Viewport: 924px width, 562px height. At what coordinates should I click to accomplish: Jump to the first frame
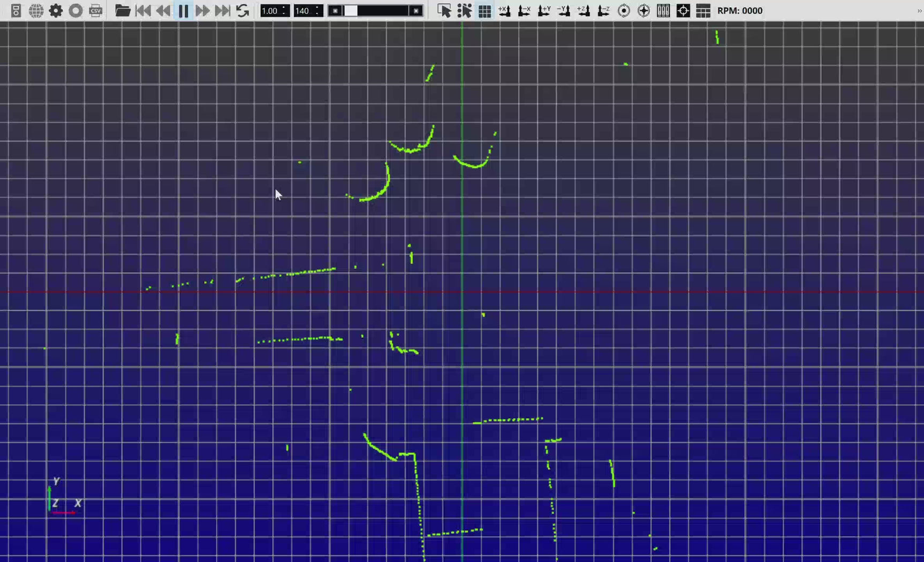[143, 11]
